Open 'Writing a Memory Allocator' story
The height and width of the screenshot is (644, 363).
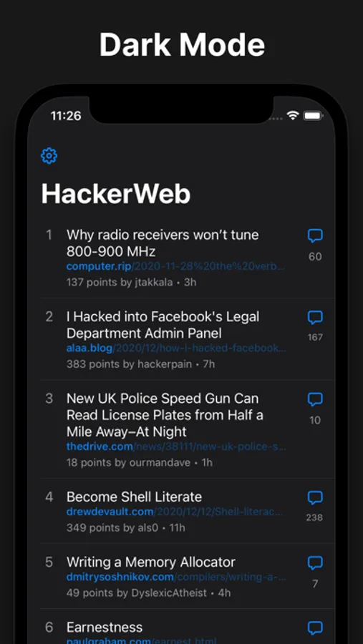(x=151, y=562)
